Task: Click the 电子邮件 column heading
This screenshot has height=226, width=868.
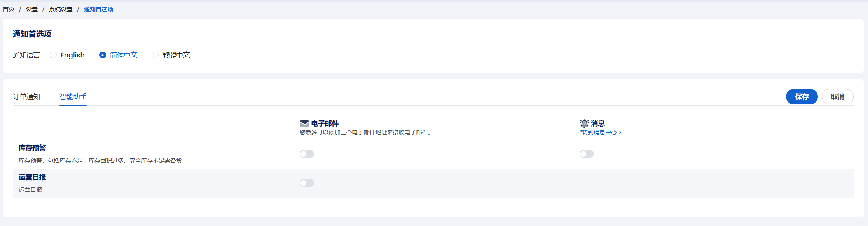Action: (325, 123)
